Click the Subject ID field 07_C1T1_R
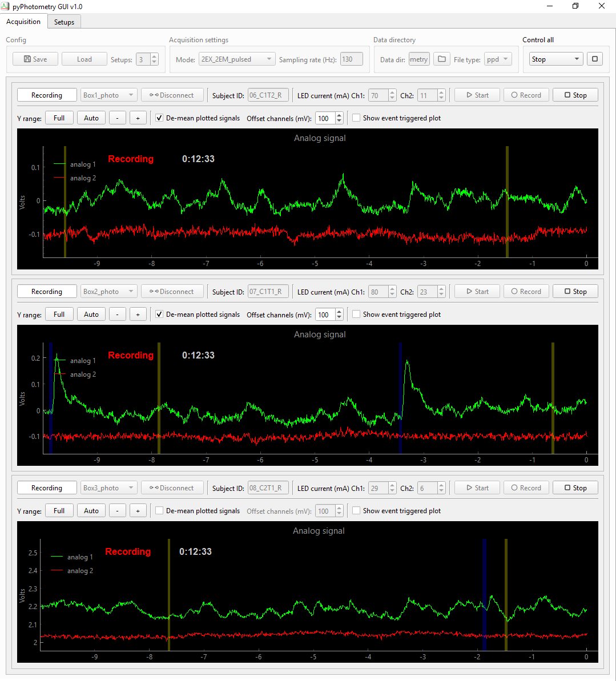Viewport: 616px width, 681px height. tap(268, 292)
